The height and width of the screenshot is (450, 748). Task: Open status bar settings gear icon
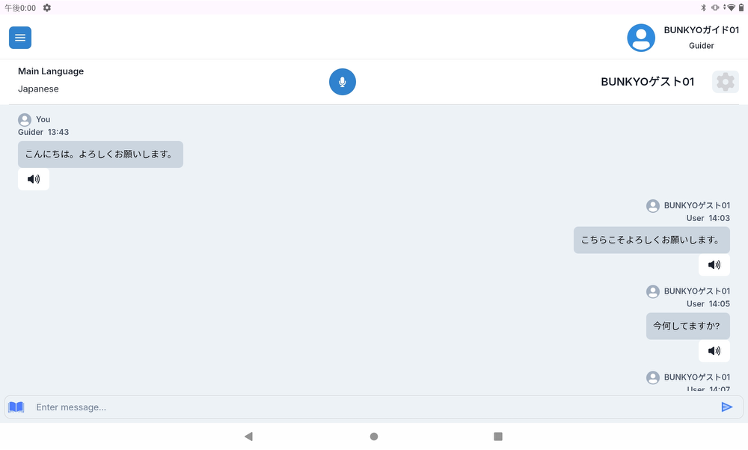coord(47,8)
